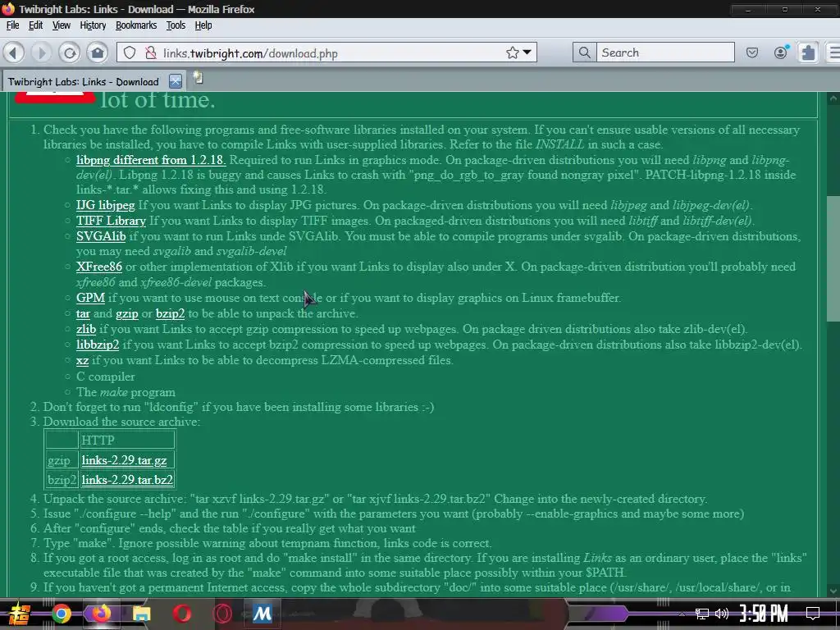This screenshot has height=630, width=840.
Task: Open File Explorer from taskbar
Action: coord(141,614)
